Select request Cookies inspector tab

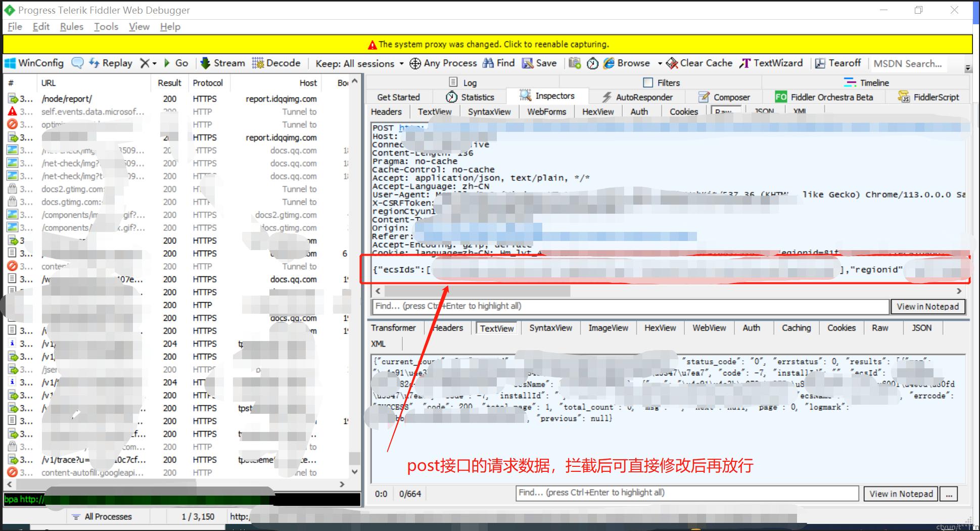click(684, 112)
